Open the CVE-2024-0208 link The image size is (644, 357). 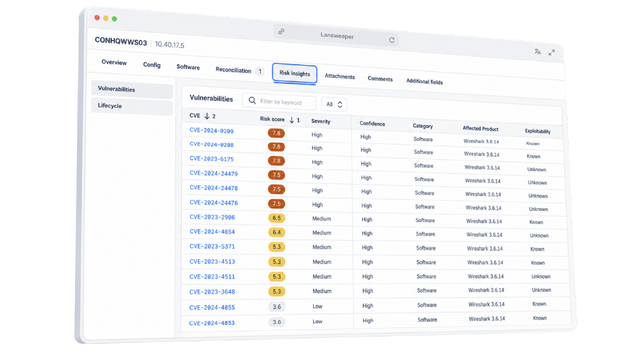pos(211,145)
